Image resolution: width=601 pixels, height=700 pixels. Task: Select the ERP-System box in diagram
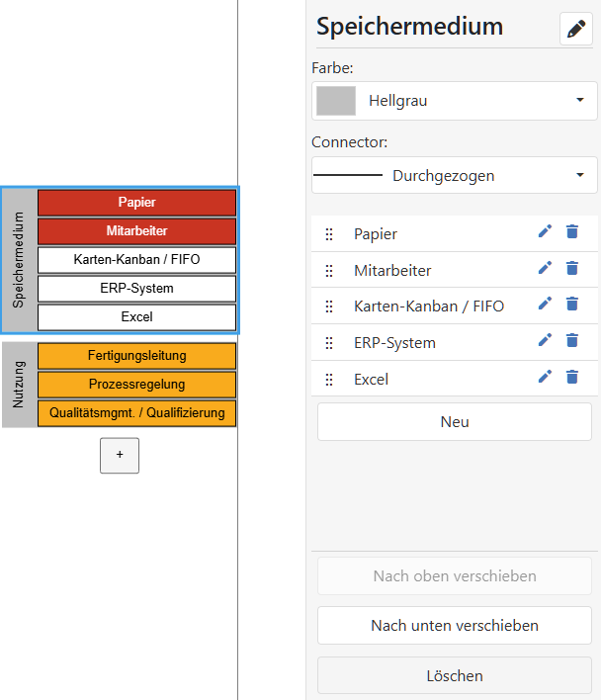pos(137,289)
